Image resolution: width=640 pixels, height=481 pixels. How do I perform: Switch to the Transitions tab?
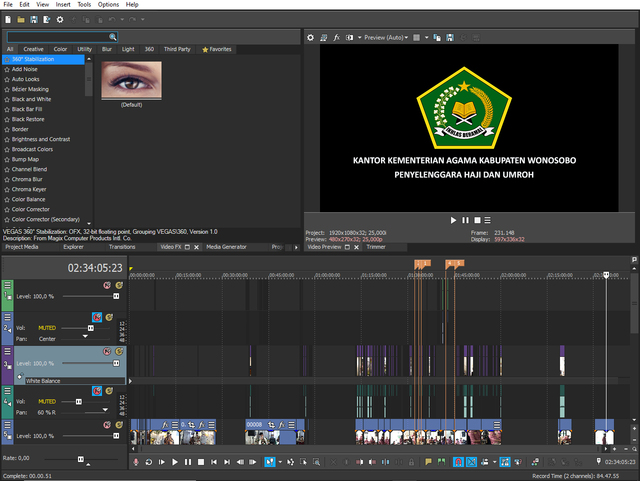[122, 247]
